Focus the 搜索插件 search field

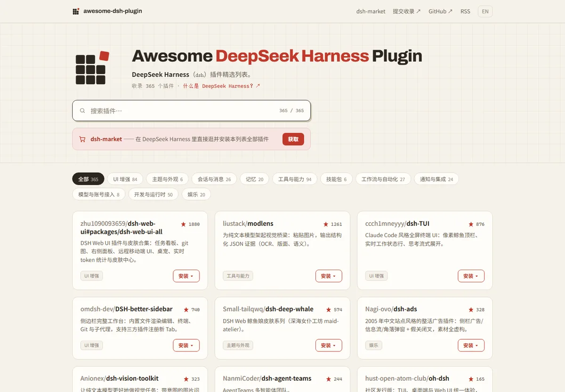point(191,111)
